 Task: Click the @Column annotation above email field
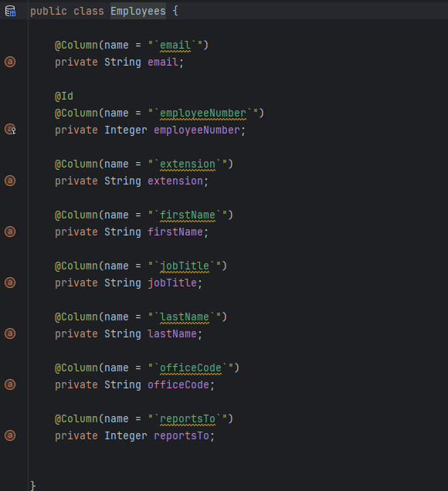(76, 46)
